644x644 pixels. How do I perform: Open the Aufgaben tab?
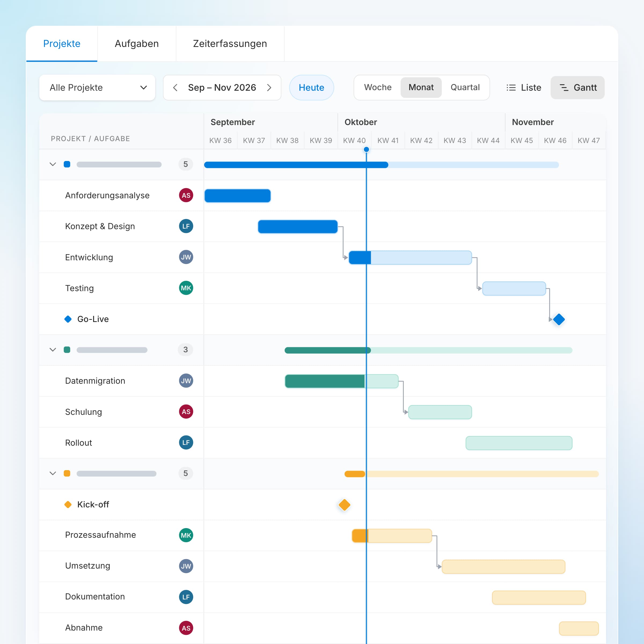(137, 44)
